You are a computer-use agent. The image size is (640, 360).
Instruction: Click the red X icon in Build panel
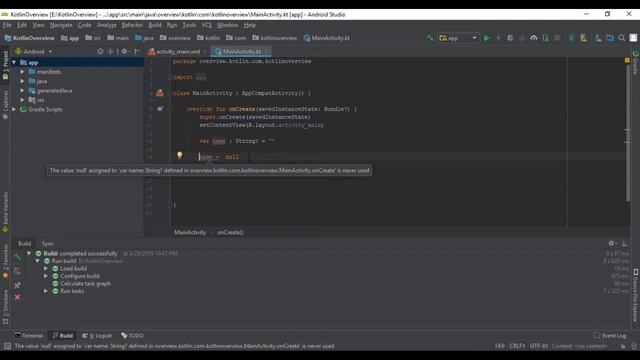[17, 297]
